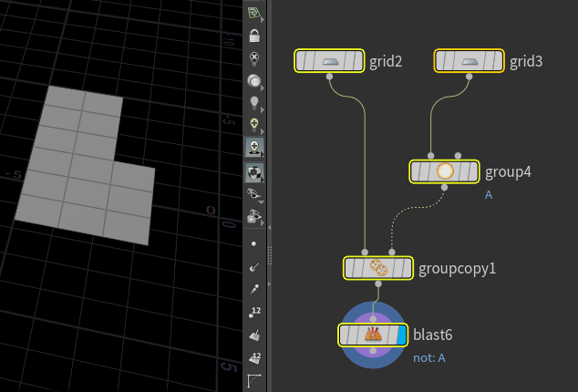This screenshot has height=392, width=578.
Task: Click the sphere shading icon in viewport toolbar
Action: tap(254, 80)
